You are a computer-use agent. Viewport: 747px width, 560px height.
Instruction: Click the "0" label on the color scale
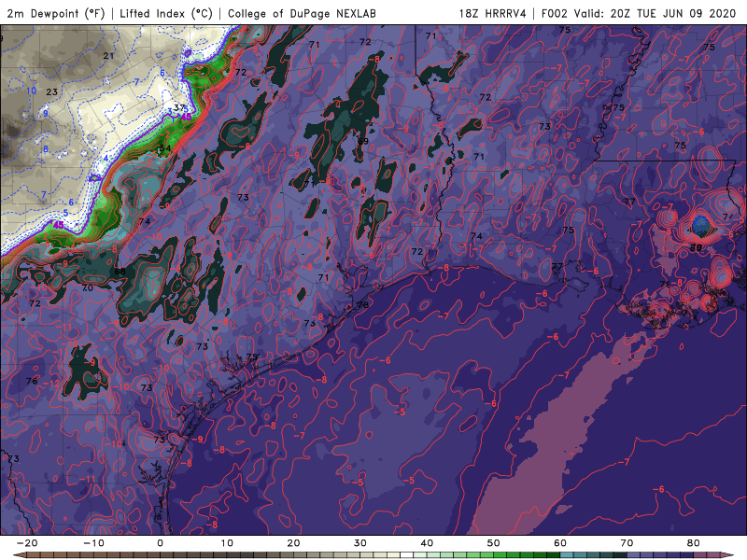click(160, 543)
